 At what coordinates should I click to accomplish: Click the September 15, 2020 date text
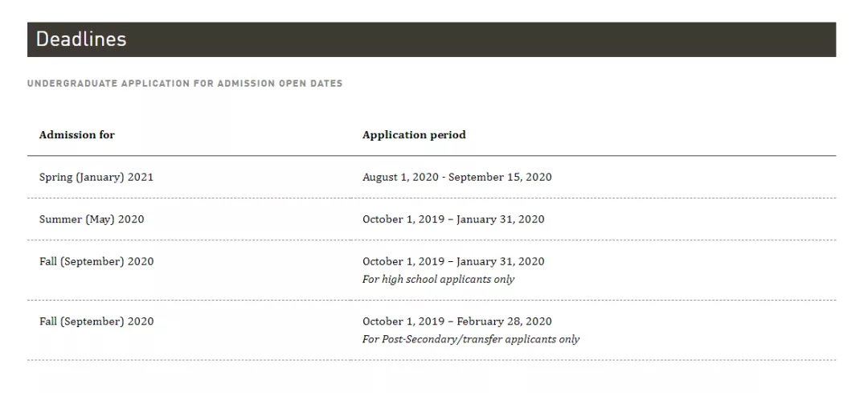(x=500, y=177)
